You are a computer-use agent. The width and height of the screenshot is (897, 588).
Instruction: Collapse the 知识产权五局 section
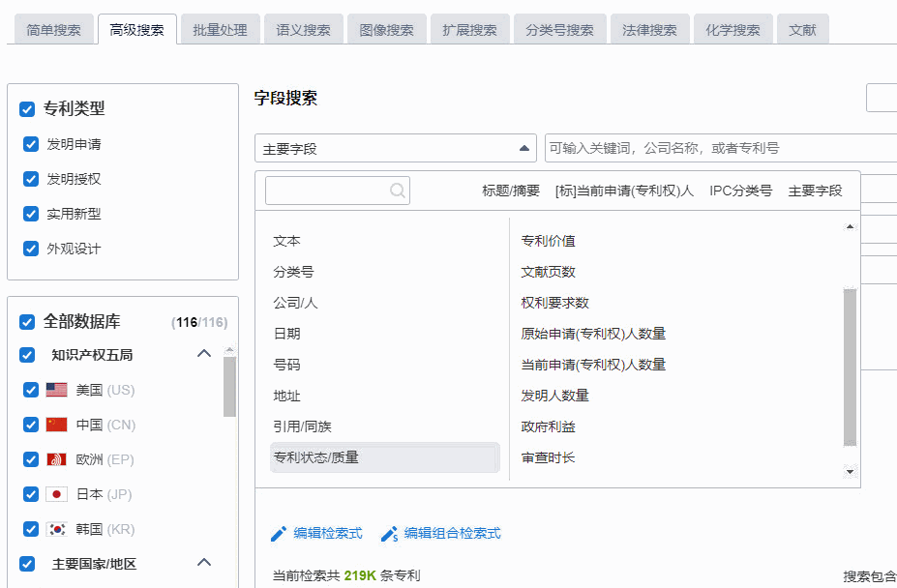[x=204, y=354]
